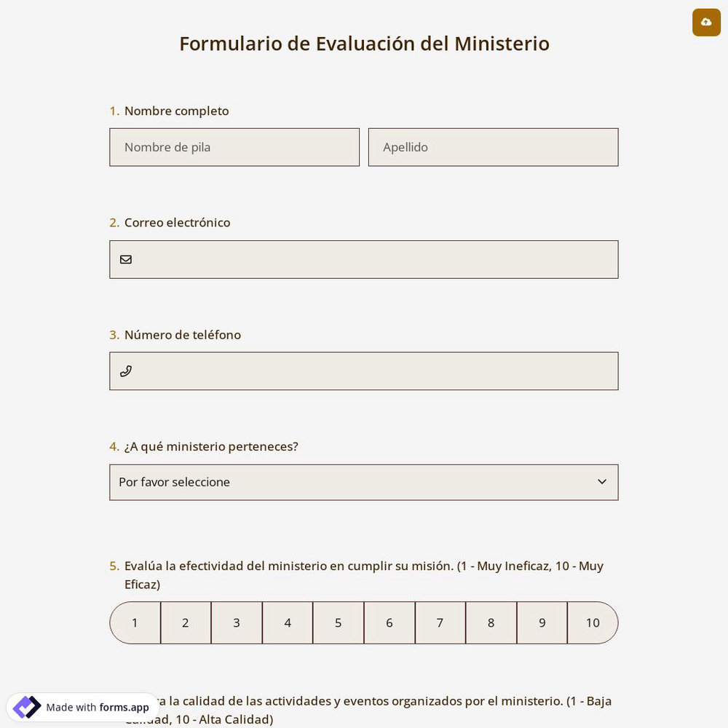Click the 'Apellido' input field
Image resolution: width=728 pixels, height=728 pixels.
[x=494, y=147]
